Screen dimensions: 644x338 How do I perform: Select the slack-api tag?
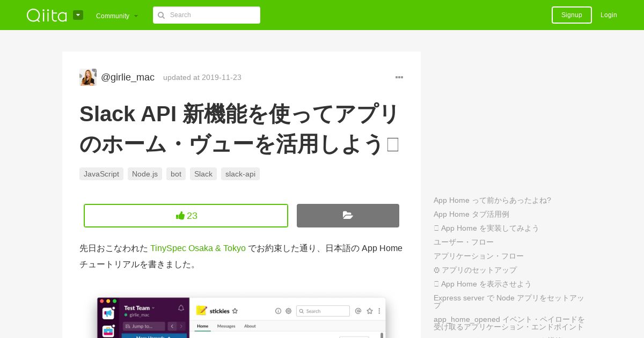(240, 174)
